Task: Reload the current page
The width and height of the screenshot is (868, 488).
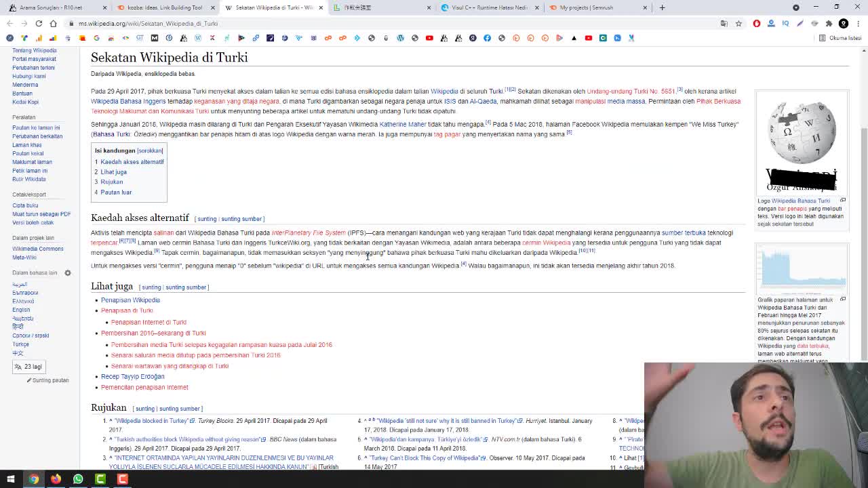Action: (x=39, y=23)
